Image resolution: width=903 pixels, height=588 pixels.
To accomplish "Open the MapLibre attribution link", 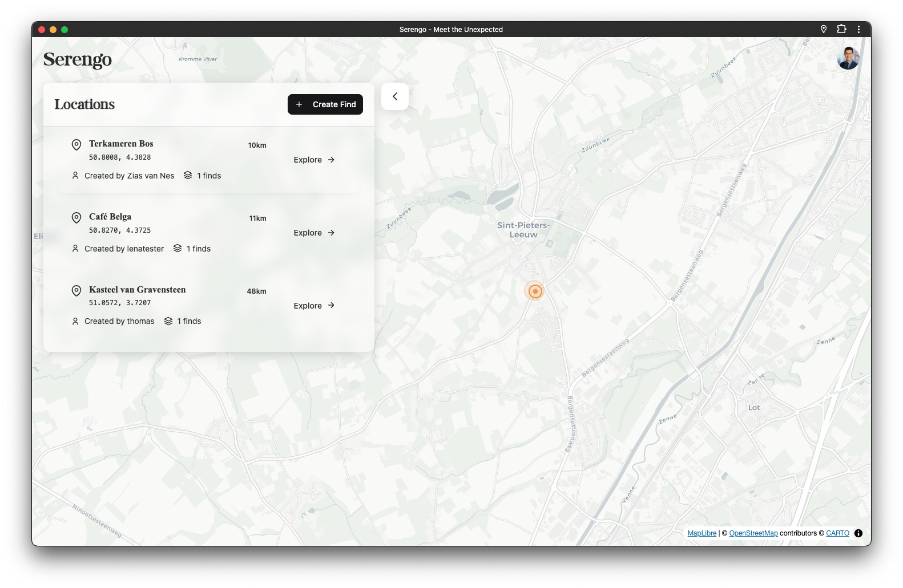I will coord(702,533).
